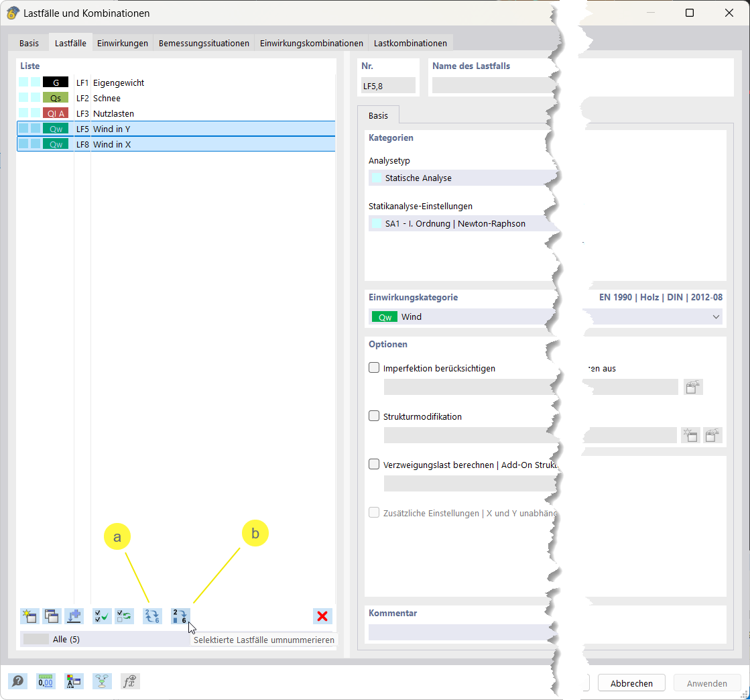Click green Qs swatch of LF2
This screenshot has height=700, width=750.
click(x=56, y=98)
